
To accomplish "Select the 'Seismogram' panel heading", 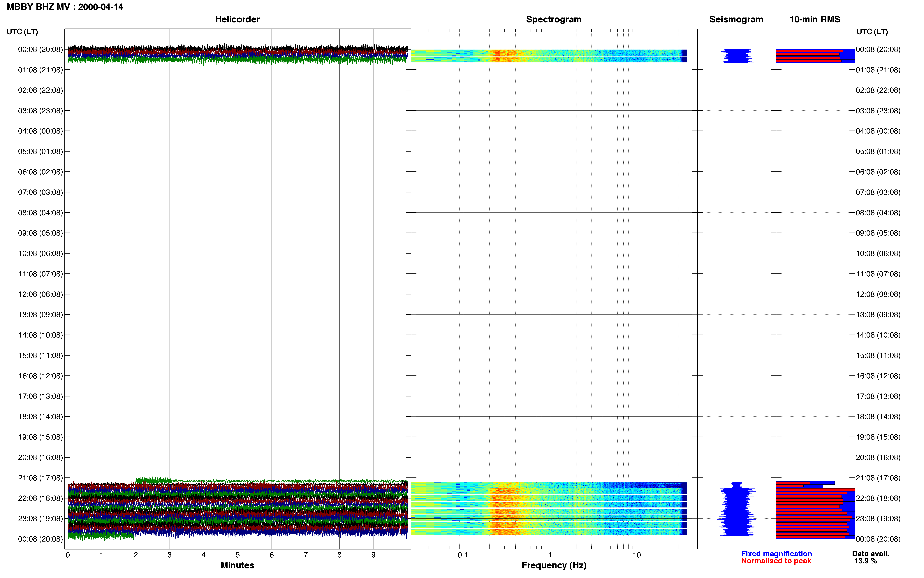I will [x=736, y=19].
